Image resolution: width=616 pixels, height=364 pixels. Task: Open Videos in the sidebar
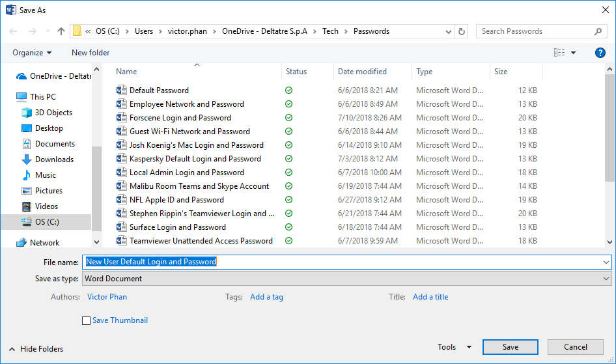coord(40,206)
